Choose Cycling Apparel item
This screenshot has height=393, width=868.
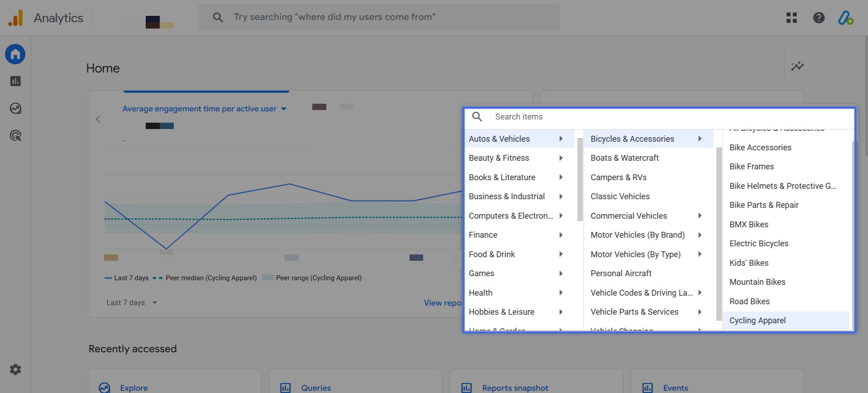click(x=786, y=321)
